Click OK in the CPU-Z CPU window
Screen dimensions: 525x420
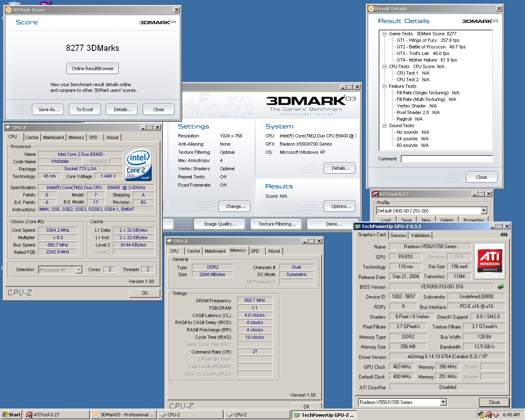pyautogui.click(x=145, y=293)
